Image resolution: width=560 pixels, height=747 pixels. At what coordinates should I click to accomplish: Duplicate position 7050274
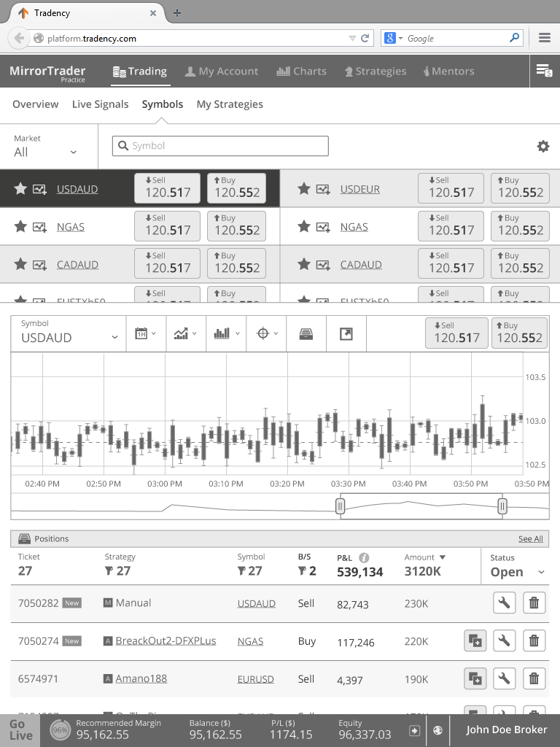(475, 640)
